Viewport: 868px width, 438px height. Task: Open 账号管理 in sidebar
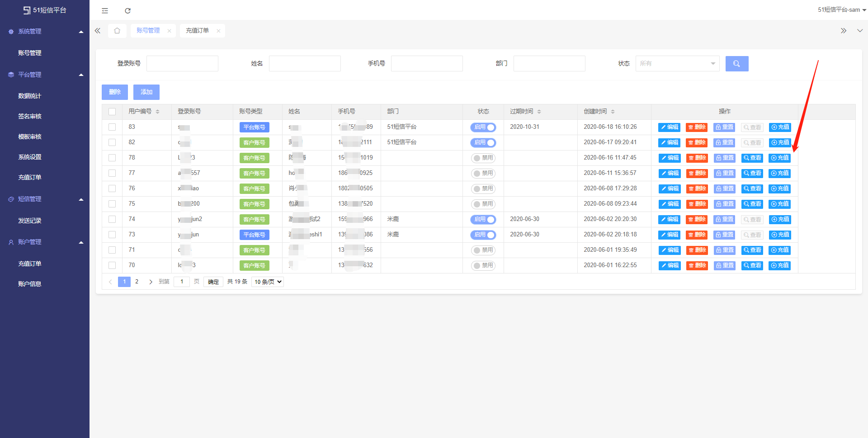click(x=30, y=53)
